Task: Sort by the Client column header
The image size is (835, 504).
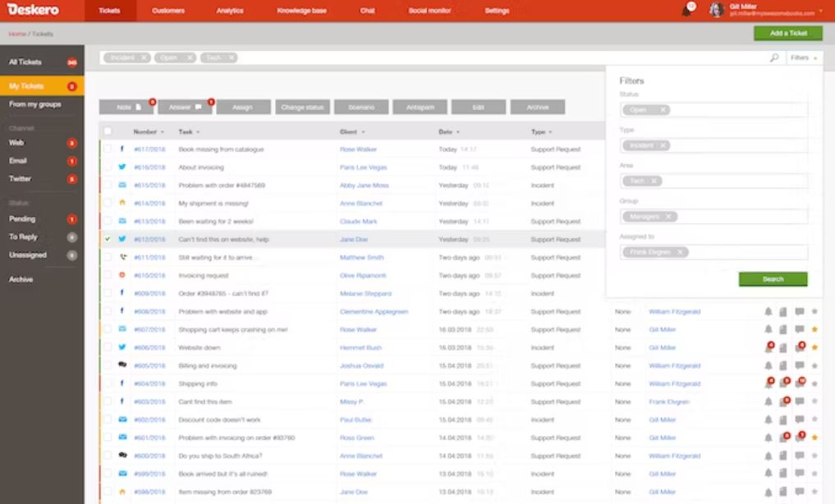Action: coord(352,131)
